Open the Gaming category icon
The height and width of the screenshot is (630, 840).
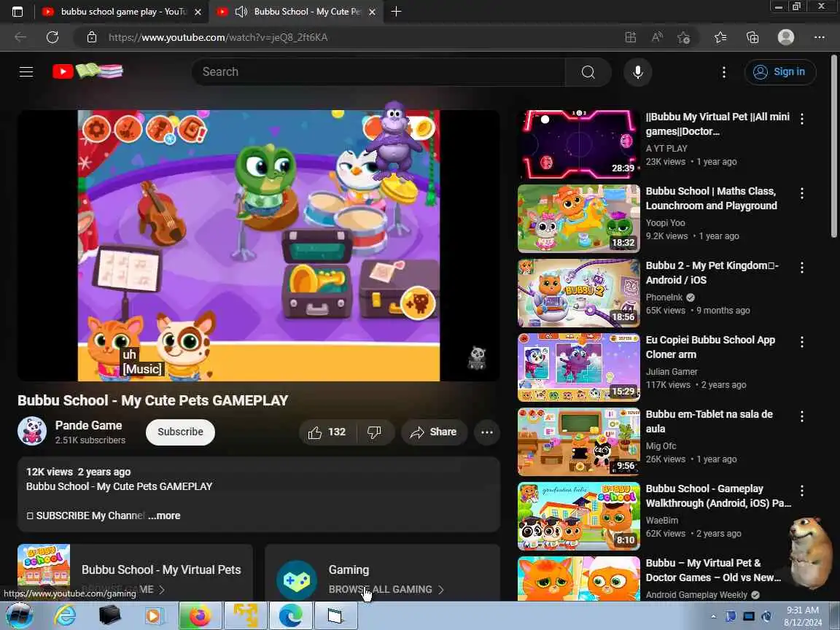(296, 580)
